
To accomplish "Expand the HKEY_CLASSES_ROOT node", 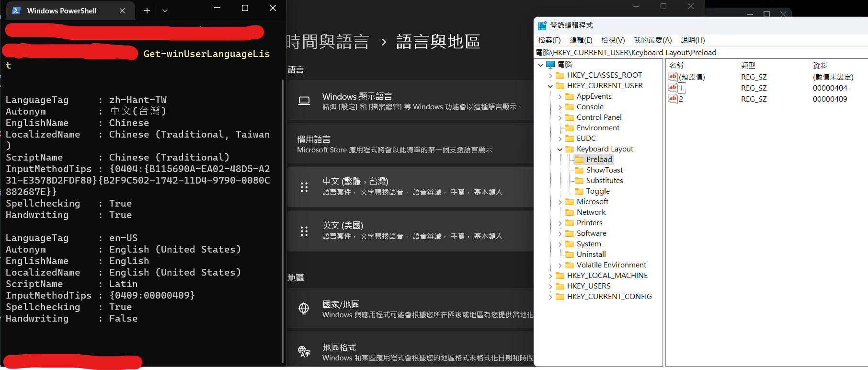I will click(550, 75).
